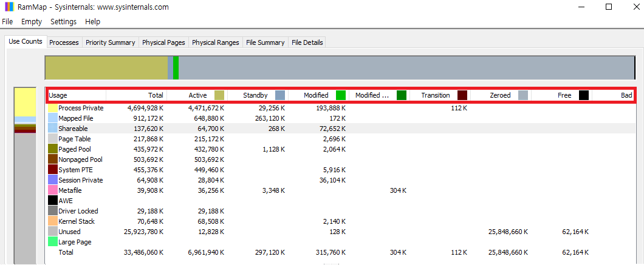644x265 pixels.
Task: Select the Mapped File row label
Action: point(76,118)
